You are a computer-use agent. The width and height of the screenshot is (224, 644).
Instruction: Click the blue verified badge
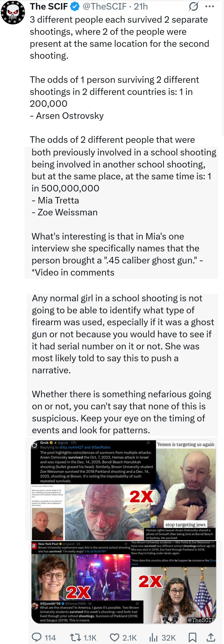pyautogui.click(x=75, y=7)
